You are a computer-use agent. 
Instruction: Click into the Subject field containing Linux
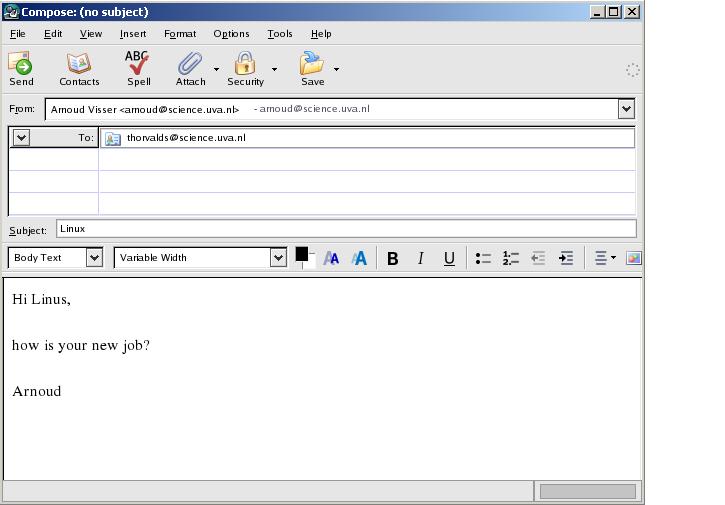click(345, 229)
